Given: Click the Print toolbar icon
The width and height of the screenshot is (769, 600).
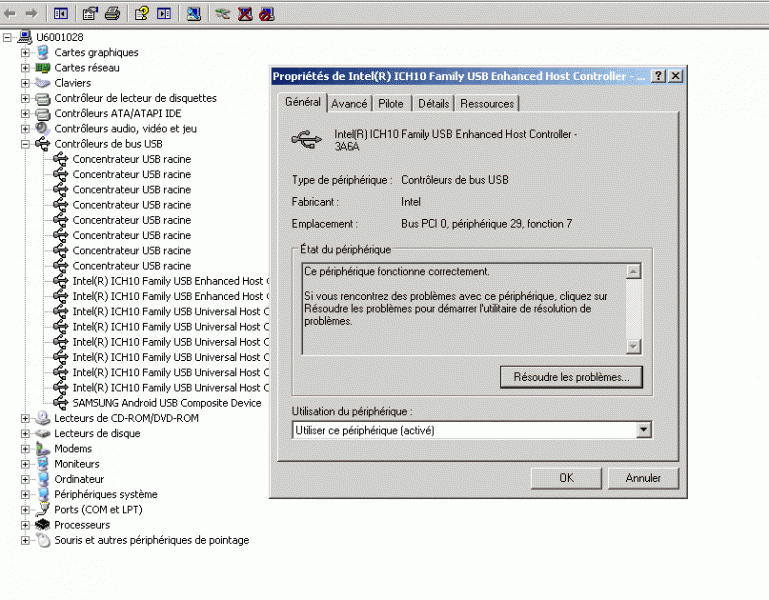Looking at the screenshot, I should tap(113, 14).
